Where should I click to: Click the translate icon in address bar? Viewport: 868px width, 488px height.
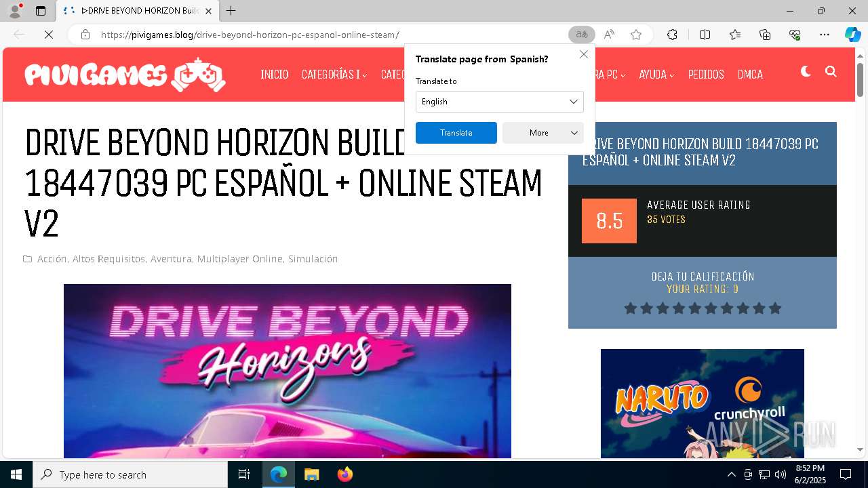pos(582,35)
